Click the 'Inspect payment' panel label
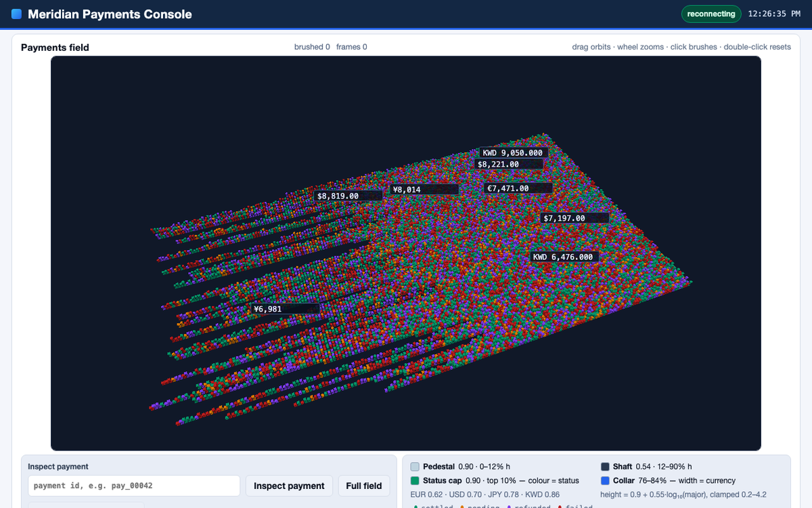The width and height of the screenshot is (812, 508). [x=58, y=467]
